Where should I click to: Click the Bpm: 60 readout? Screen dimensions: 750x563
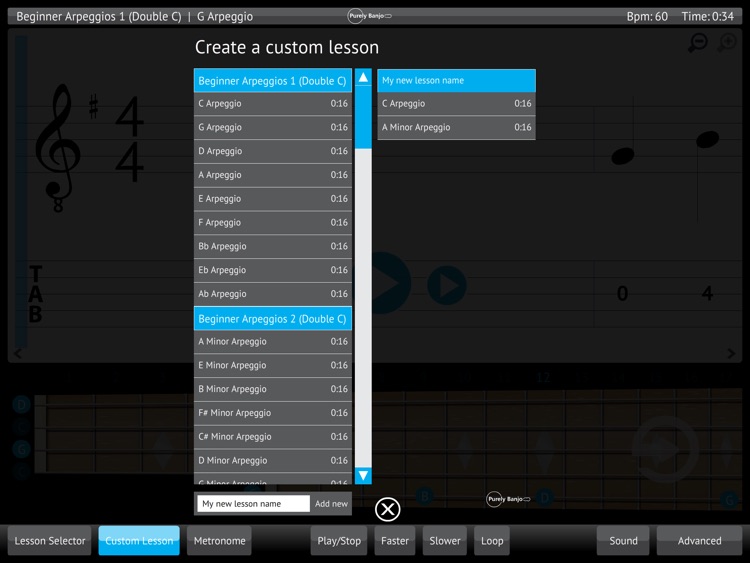[647, 16]
